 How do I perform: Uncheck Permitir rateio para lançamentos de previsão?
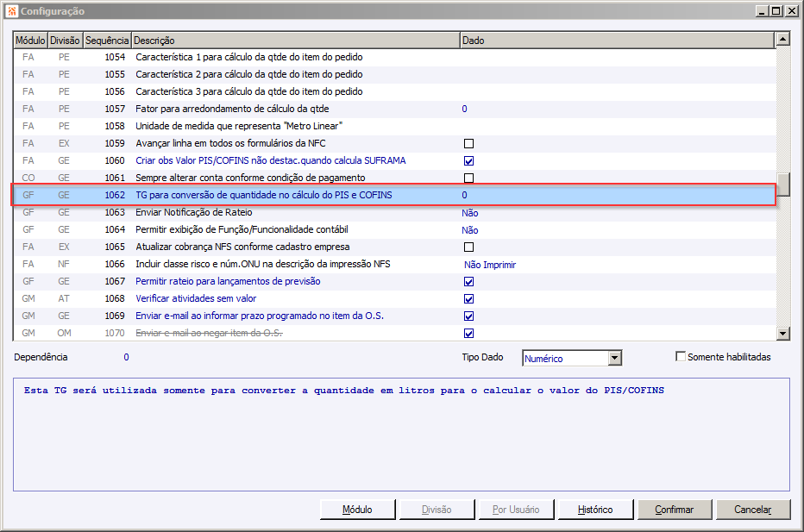point(468,281)
